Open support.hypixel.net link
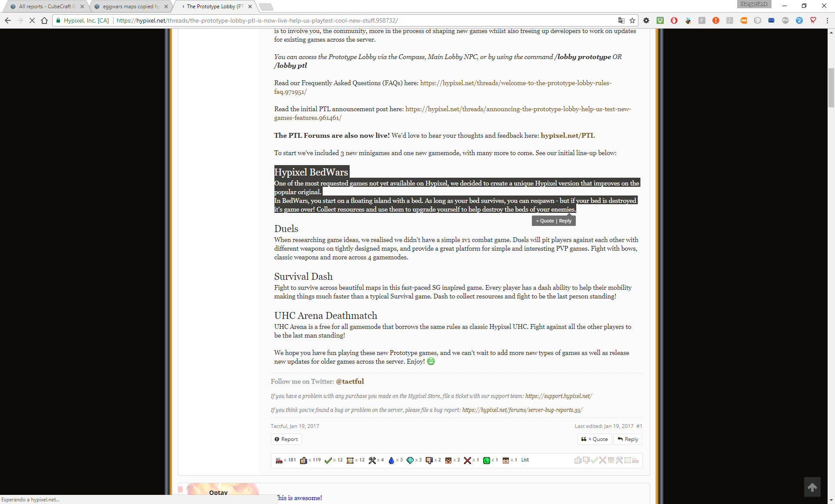Screen dimensions: 835x504 pos(558,396)
